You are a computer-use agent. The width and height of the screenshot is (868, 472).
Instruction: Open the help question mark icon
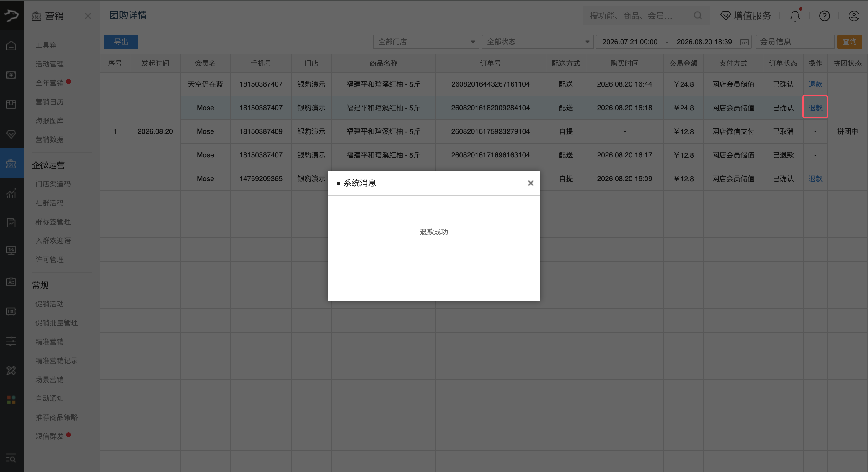(825, 16)
